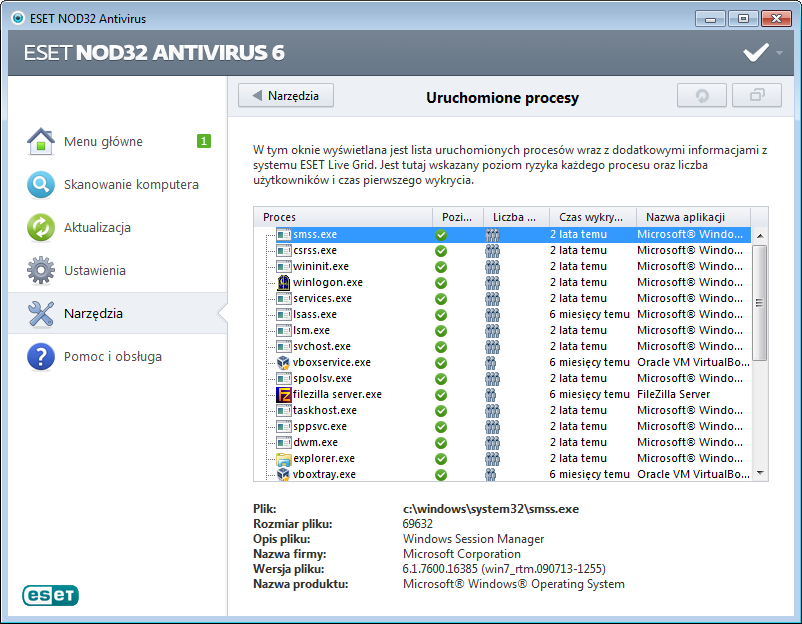Click users count icon for lsass.exe
802x624 pixels.
click(x=493, y=315)
